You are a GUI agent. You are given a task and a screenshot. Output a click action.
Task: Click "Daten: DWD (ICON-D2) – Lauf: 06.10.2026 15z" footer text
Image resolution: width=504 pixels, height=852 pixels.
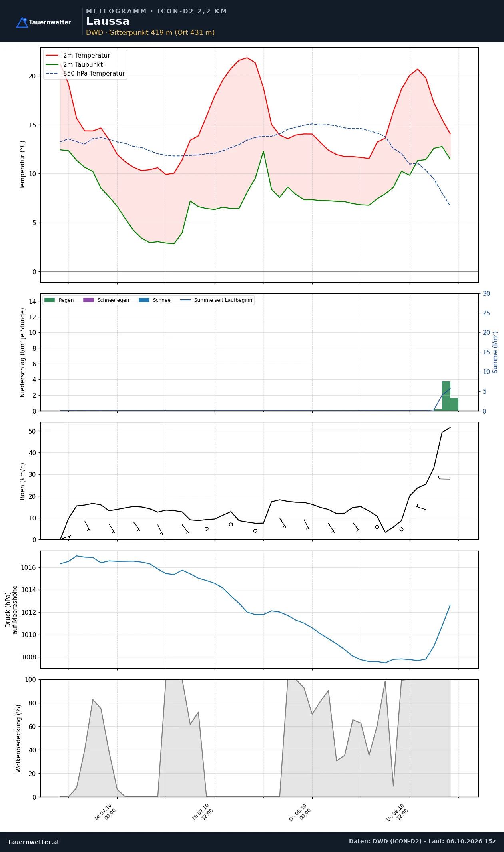point(422,841)
